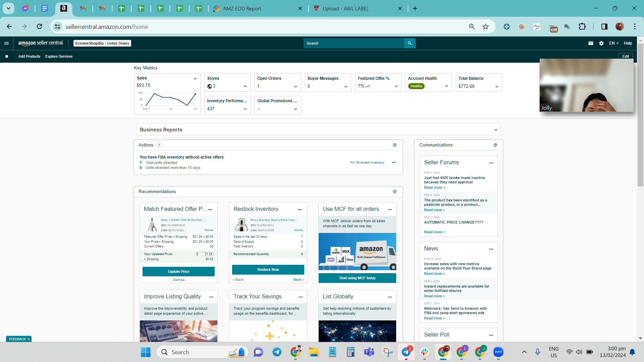Open more options on Track Your Savings card

pyautogui.click(x=301, y=297)
